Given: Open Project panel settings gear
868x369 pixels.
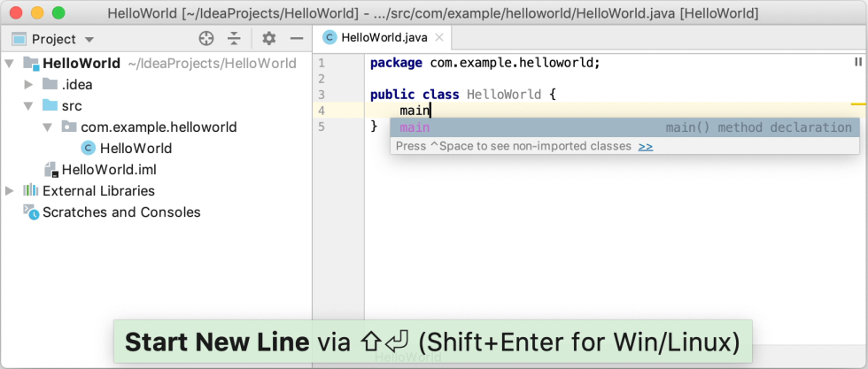Looking at the screenshot, I should click(269, 39).
